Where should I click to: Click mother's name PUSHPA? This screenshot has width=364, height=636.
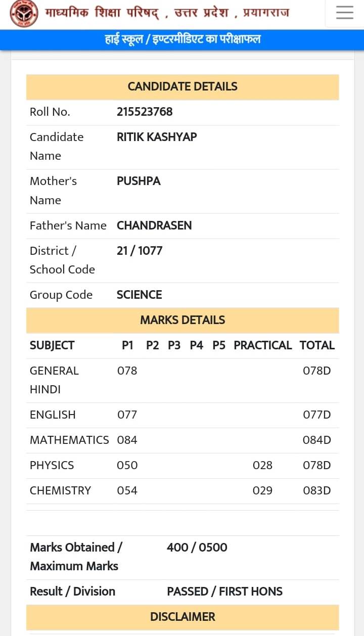point(139,181)
